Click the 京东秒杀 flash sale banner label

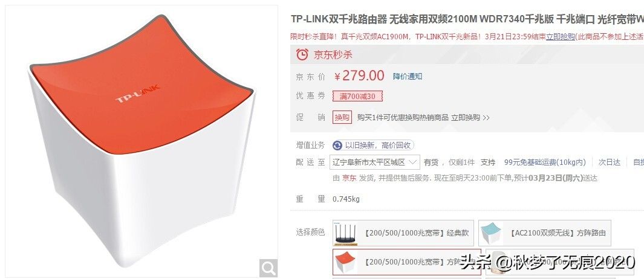[x=333, y=54]
